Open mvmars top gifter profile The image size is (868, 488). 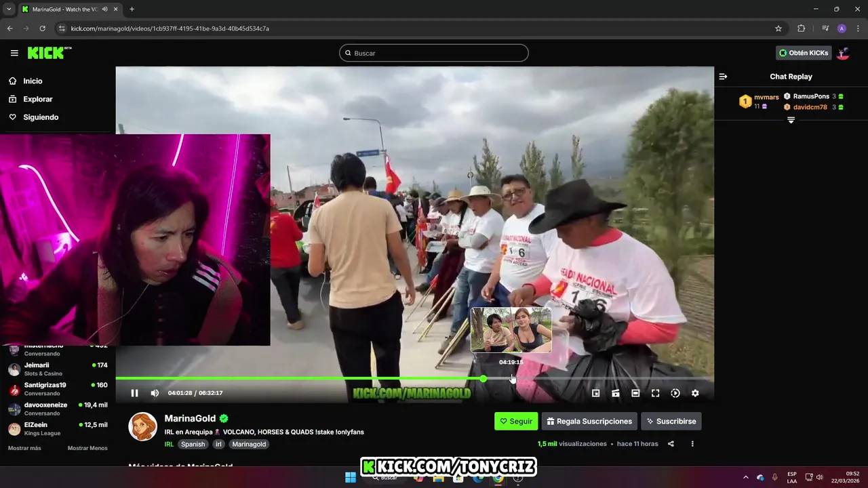coord(766,97)
